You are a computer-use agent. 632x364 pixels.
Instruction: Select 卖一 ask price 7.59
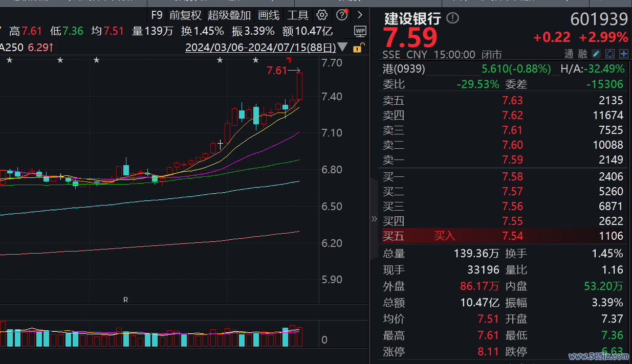click(x=512, y=160)
